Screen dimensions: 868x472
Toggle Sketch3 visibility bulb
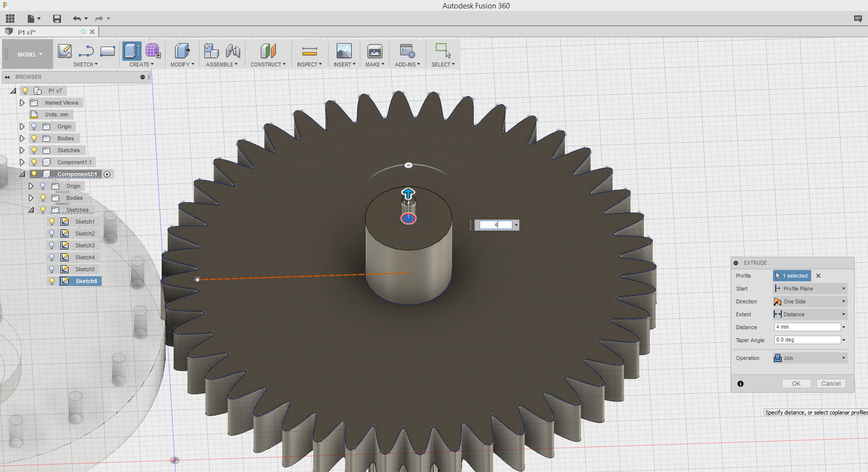pos(52,246)
